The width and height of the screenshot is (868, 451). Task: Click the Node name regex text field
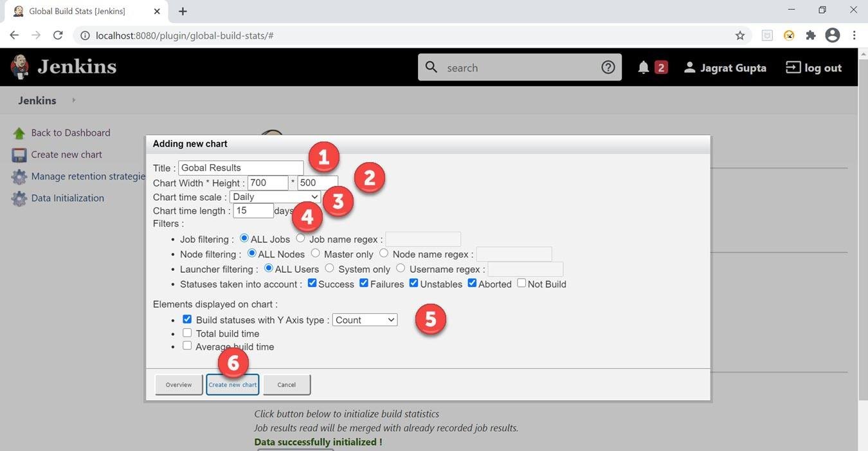(514, 254)
